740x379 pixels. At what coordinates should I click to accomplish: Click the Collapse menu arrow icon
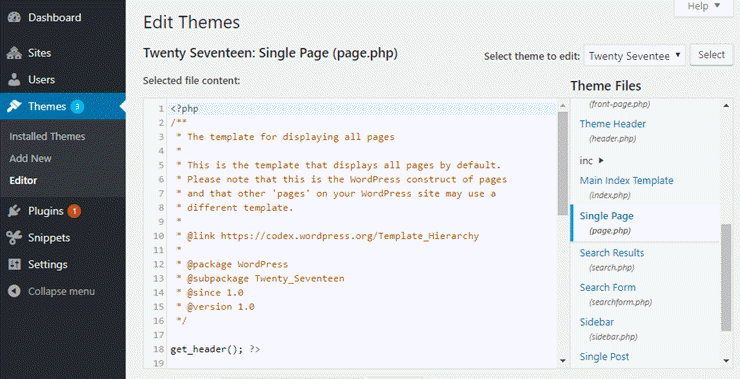point(14,291)
